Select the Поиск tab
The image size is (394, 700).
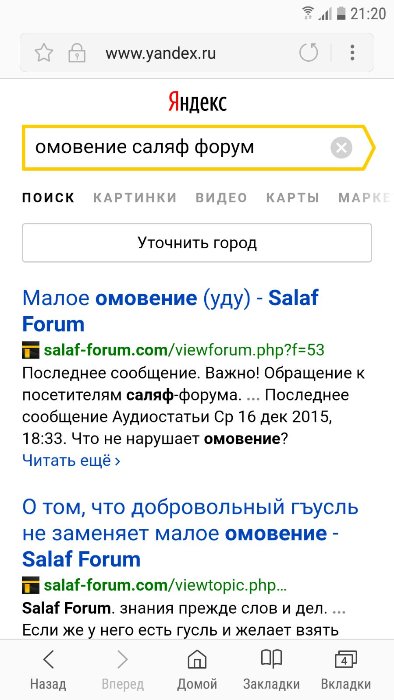tap(48, 198)
